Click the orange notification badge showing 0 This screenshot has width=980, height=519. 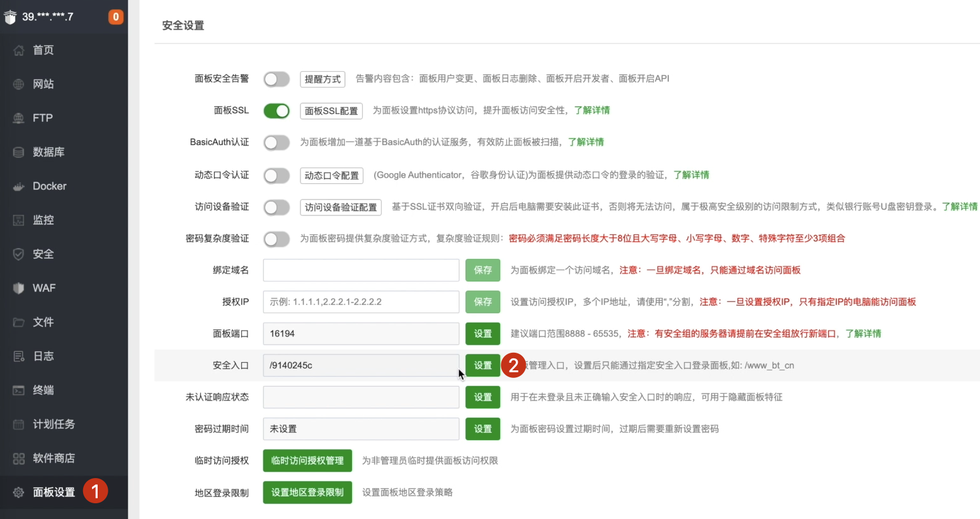coord(116,17)
